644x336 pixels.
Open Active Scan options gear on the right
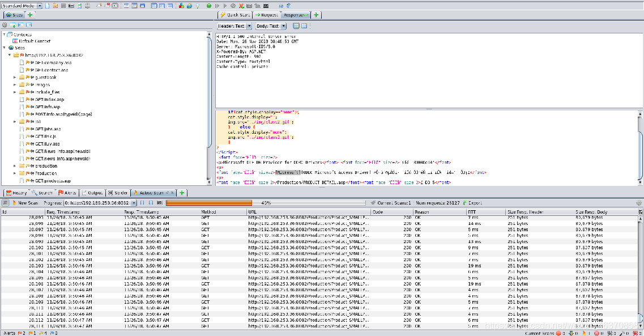(639, 202)
